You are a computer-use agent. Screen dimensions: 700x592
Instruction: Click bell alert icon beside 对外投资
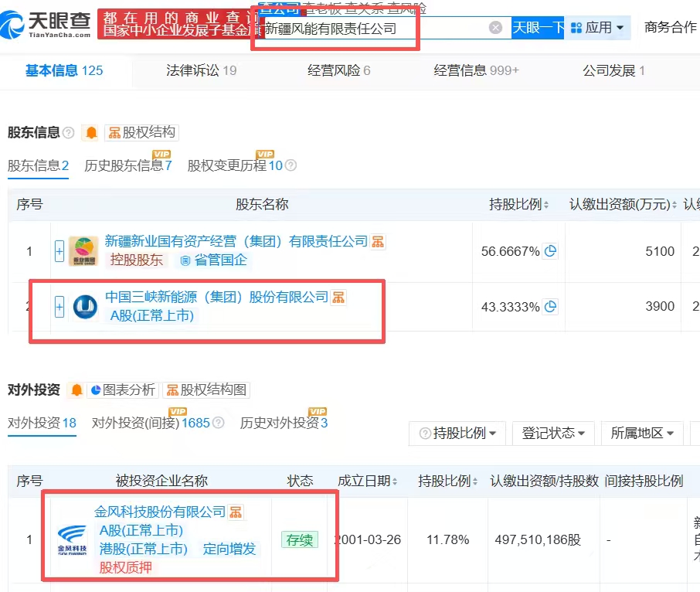(76, 390)
